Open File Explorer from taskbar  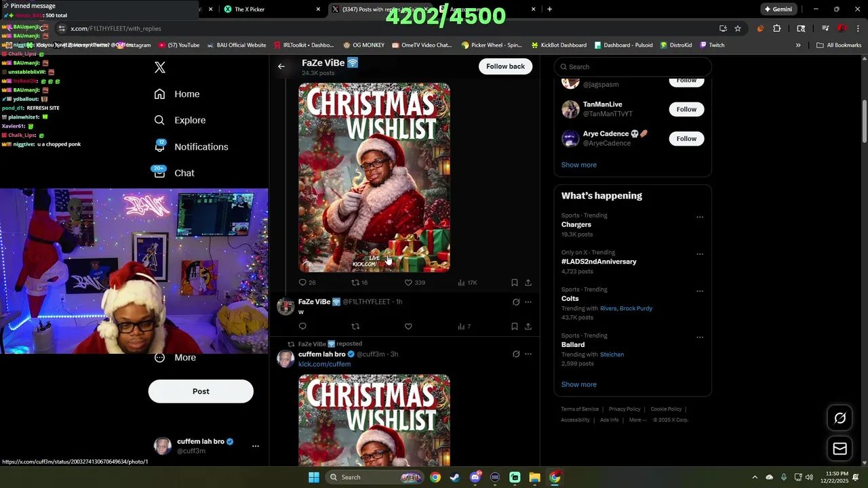coord(534,477)
